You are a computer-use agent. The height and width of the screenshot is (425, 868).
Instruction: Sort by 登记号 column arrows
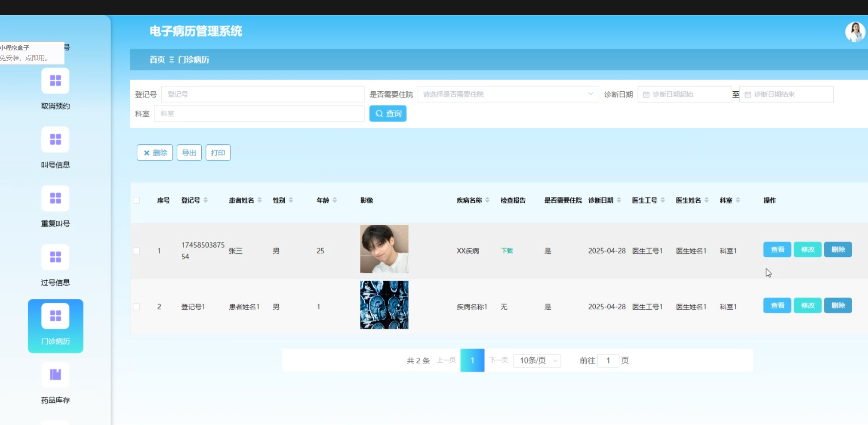(x=206, y=200)
